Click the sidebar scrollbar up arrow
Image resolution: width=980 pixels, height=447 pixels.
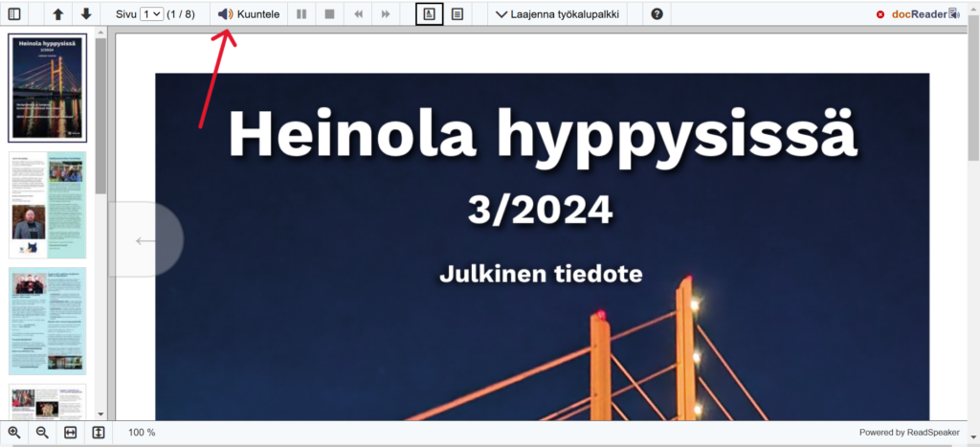[100, 32]
